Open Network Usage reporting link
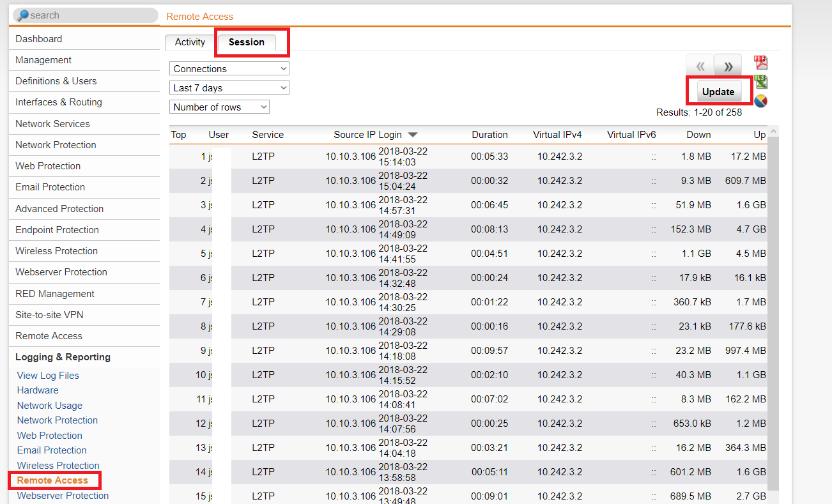The height and width of the screenshot is (504, 832). 50,406
